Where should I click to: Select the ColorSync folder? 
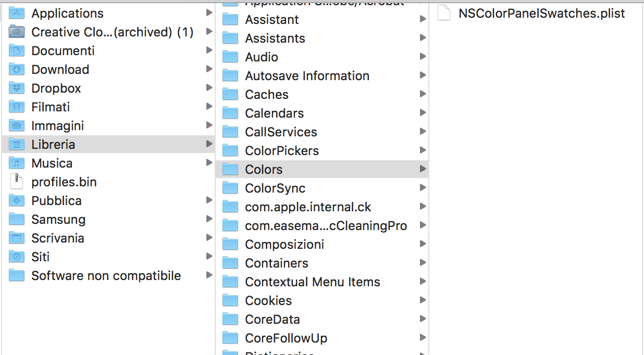coord(275,188)
